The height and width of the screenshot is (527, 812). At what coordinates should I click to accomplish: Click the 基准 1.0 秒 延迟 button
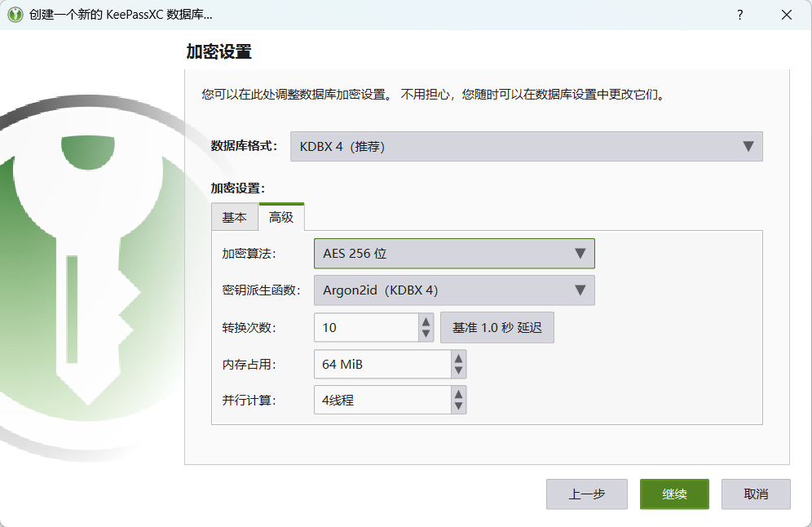point(497,328)
